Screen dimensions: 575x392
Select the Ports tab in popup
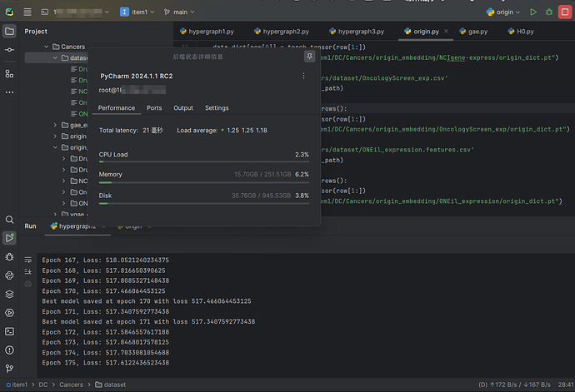tap(154, 108)
